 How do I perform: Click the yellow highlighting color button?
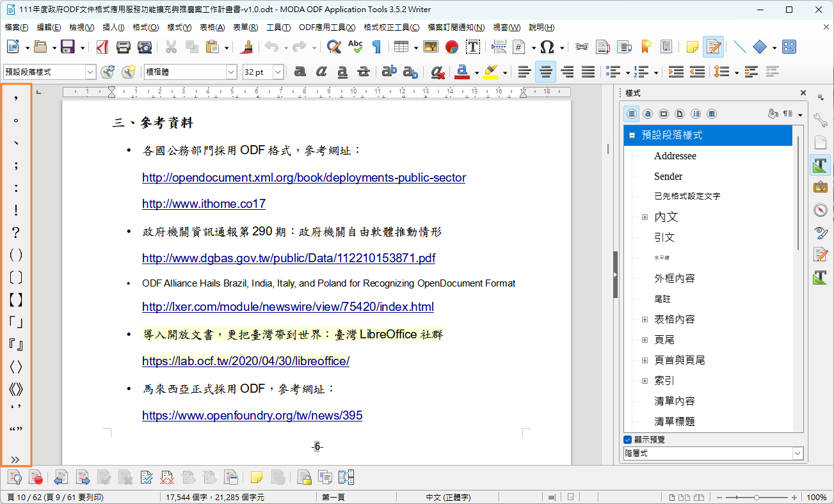coord(490,72)
